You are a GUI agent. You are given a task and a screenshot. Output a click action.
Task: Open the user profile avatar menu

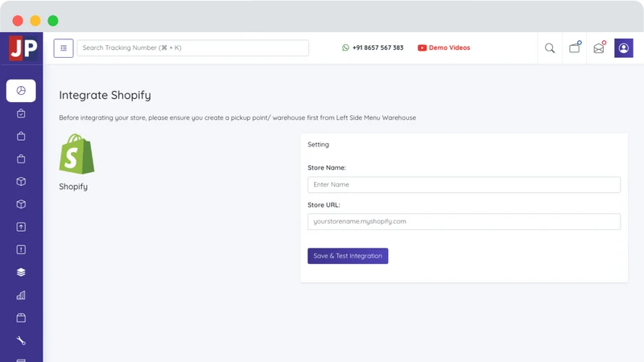(623, 48)
